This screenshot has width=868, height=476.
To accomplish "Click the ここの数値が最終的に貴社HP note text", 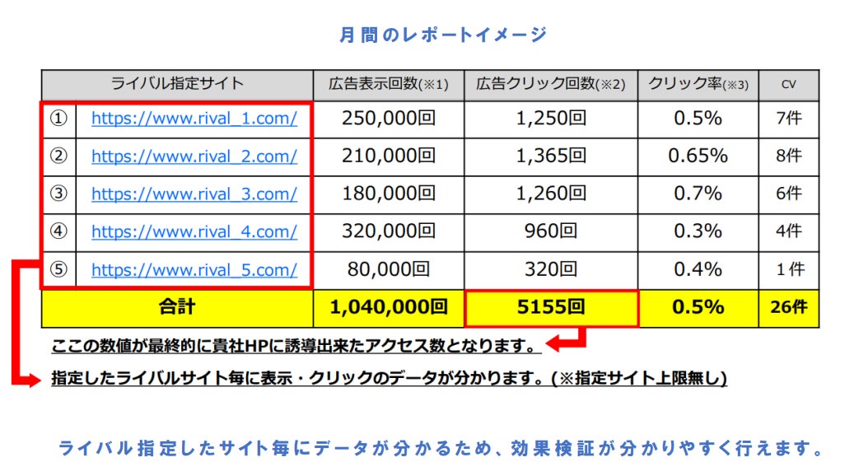I will pyautogui.click(x=295, y=347).
